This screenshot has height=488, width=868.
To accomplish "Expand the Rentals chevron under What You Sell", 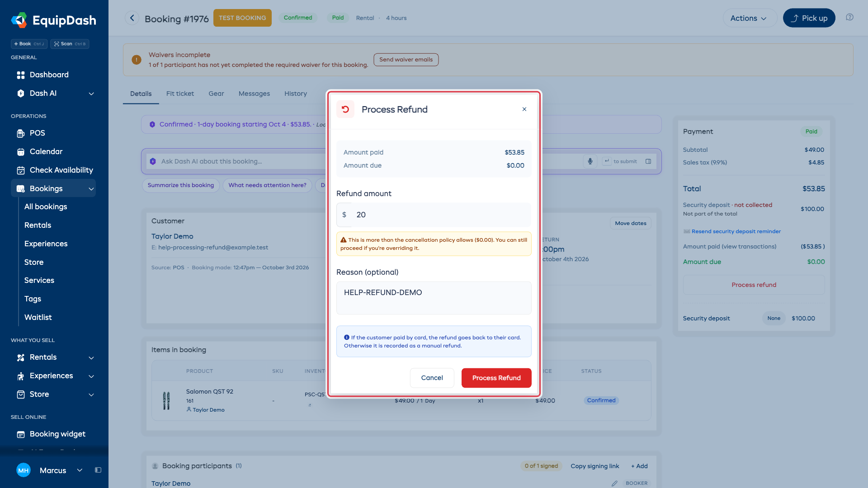I will tap(91, 358).
